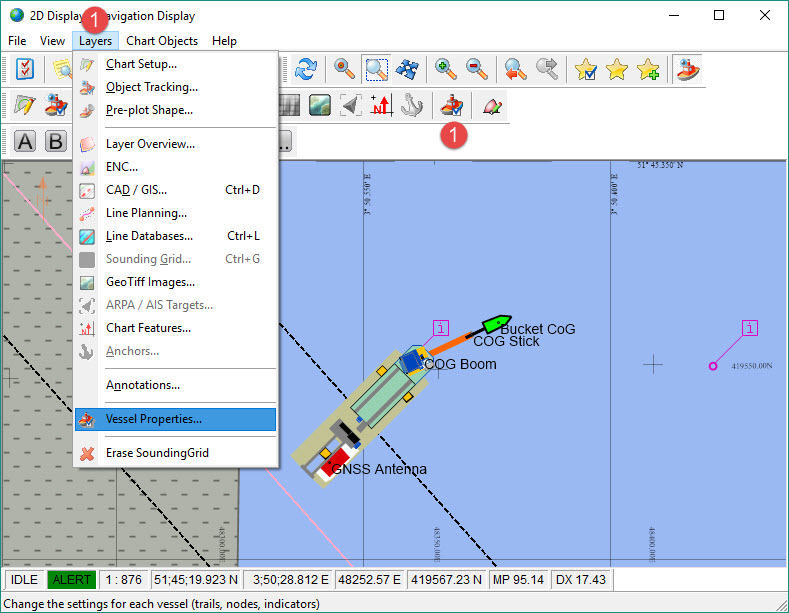Click the zoom in magnifier icon
The height and width of the screenshot is (613, 789).
(446, 69)
